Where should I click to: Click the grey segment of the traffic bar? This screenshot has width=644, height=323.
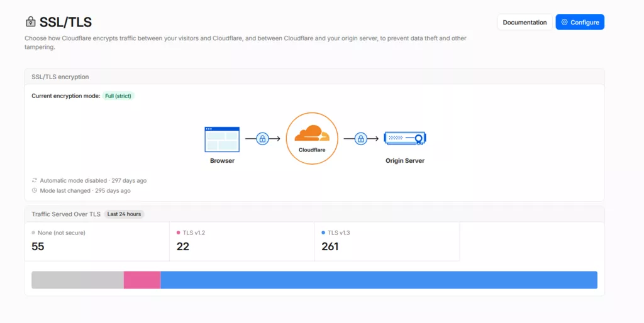(77, 280)
